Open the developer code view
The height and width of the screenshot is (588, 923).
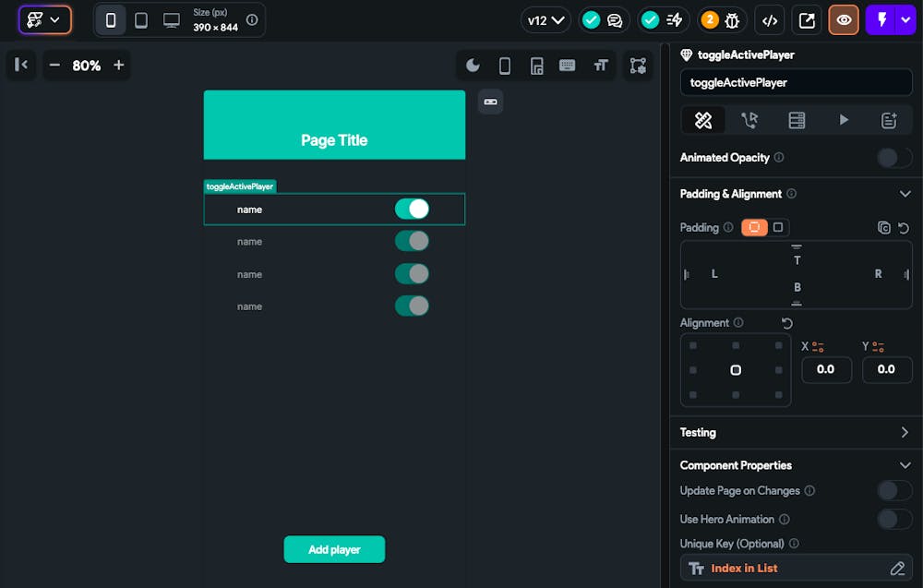pos(770,20)
